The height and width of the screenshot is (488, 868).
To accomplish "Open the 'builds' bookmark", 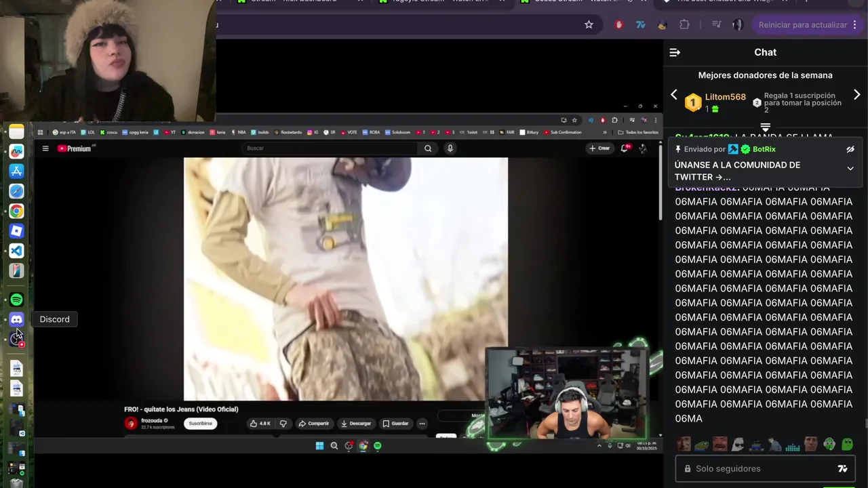I will pos(260,132).
